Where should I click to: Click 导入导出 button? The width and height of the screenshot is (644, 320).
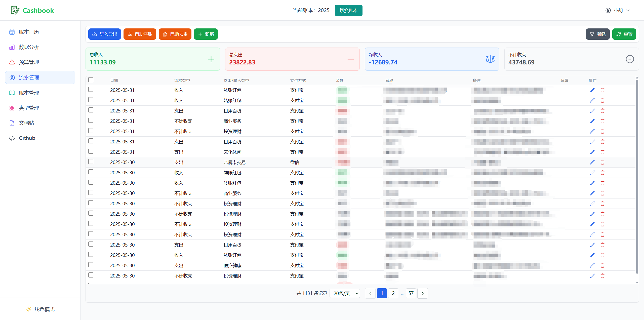(105, 34)
